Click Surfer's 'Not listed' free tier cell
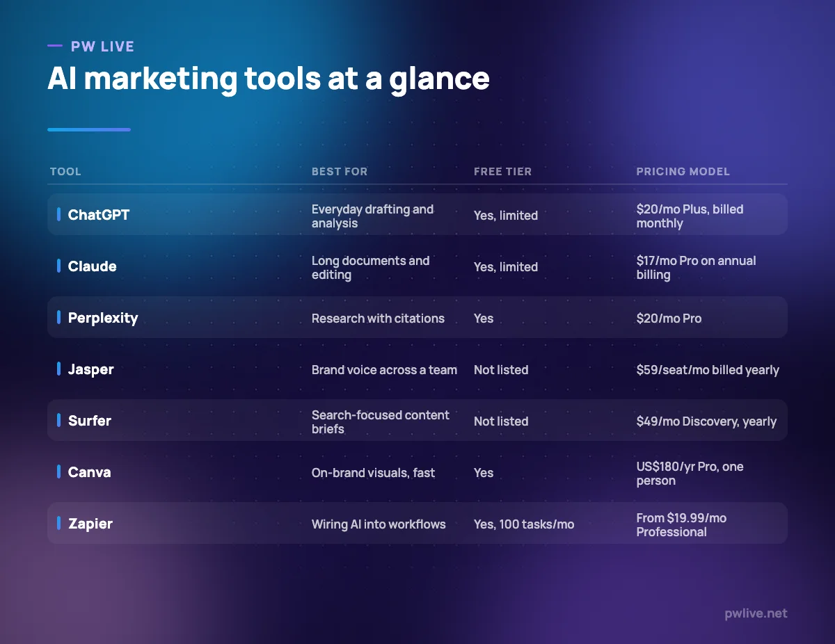 [501, 421]
